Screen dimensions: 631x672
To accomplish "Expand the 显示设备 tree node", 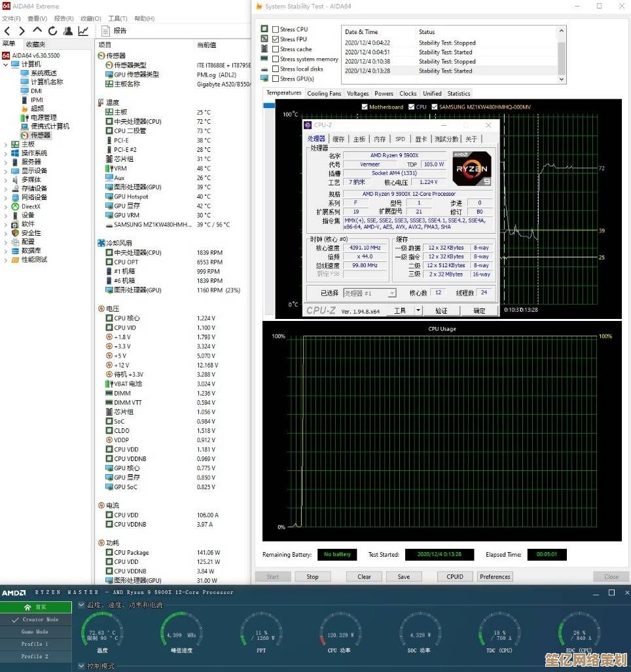I will [6, 171].
